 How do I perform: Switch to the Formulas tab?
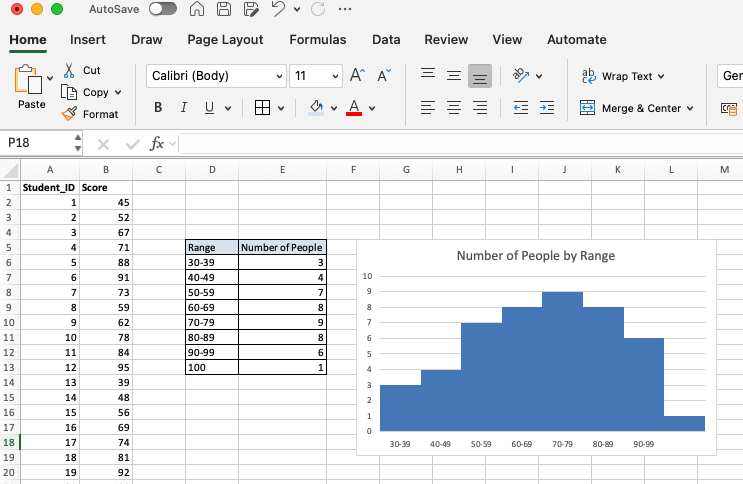point(317,40)
